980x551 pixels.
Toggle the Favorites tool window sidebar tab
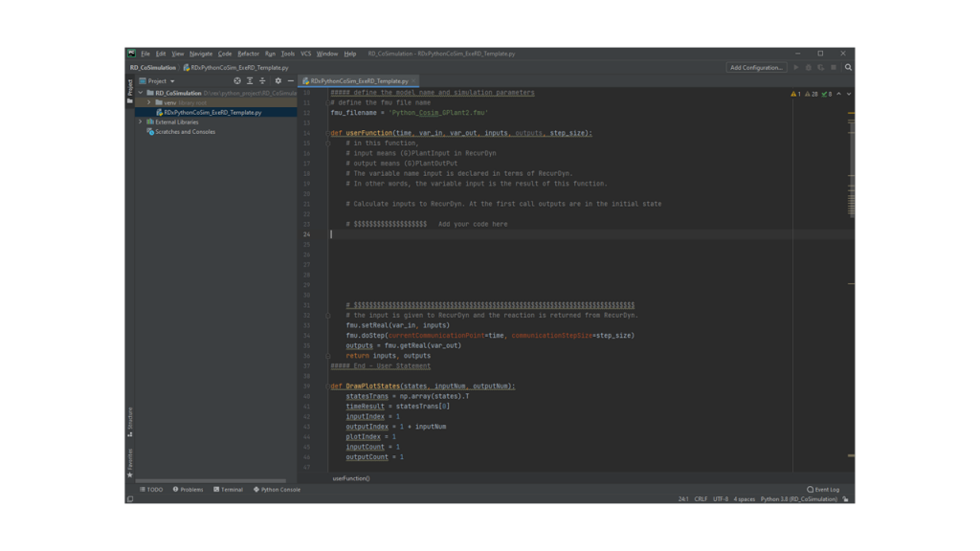click(130, 463)
